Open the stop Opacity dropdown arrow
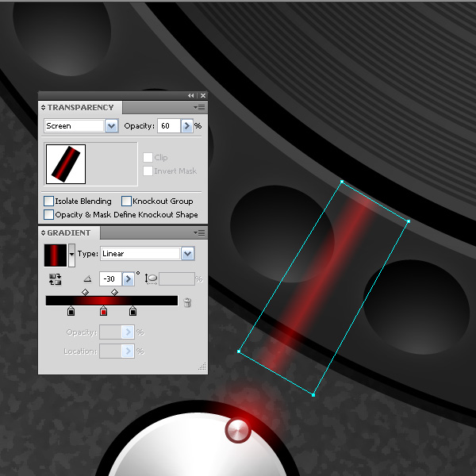The width and height of the screenshot is (476, 476). [128, 332]
